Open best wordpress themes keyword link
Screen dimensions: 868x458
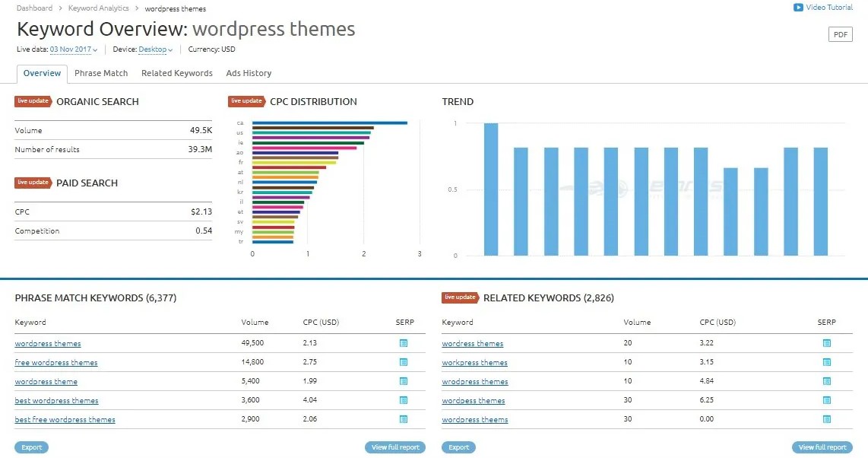(56, 400)
